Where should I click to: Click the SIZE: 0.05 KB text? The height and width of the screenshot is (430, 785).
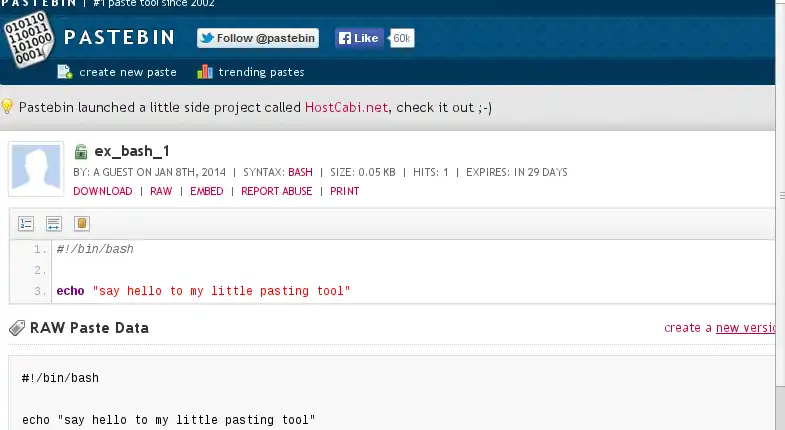(362, 172)
